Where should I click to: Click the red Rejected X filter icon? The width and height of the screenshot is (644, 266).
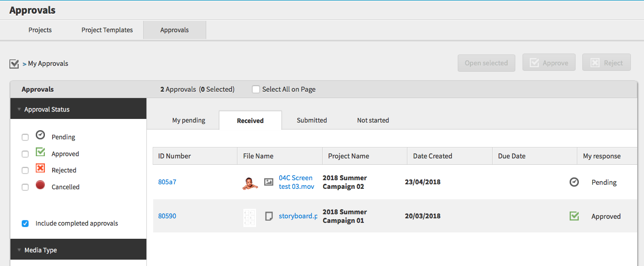click(x=40, y=168)
